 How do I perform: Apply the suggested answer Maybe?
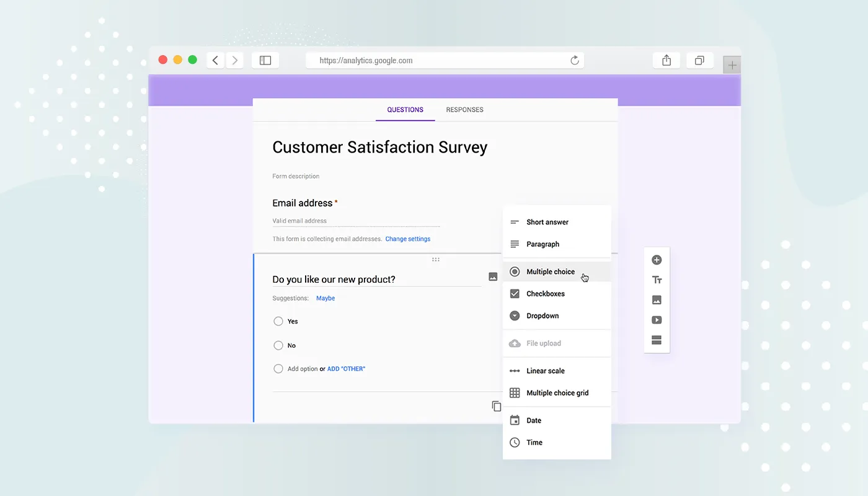click(x=325, y=298)
